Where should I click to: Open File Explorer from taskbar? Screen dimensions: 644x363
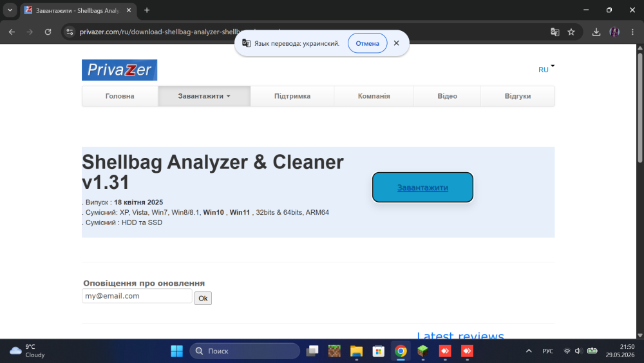[x=357, y=351]
